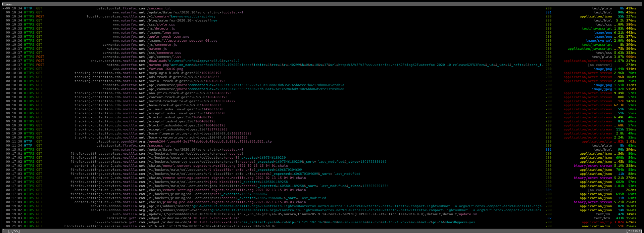Image resolution: width=644 pixels, height=233 pixels.
Task: Click the "/js/commento.js" request path
Action: point(162,45)
